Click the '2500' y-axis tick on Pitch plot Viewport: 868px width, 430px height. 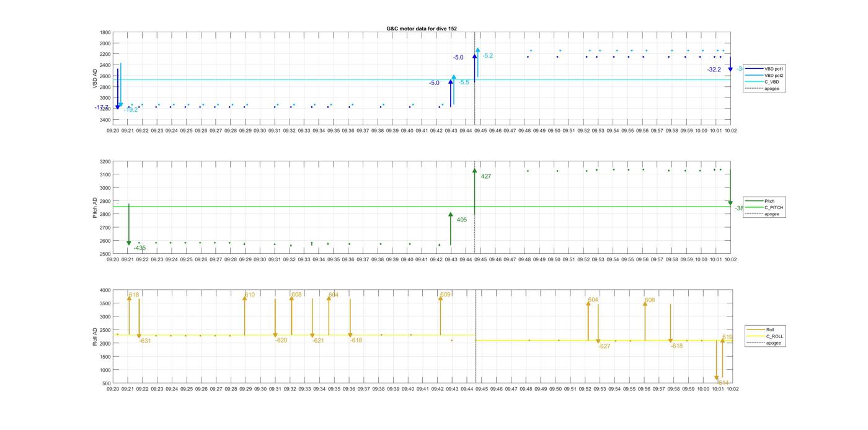[x=105, y=254]
